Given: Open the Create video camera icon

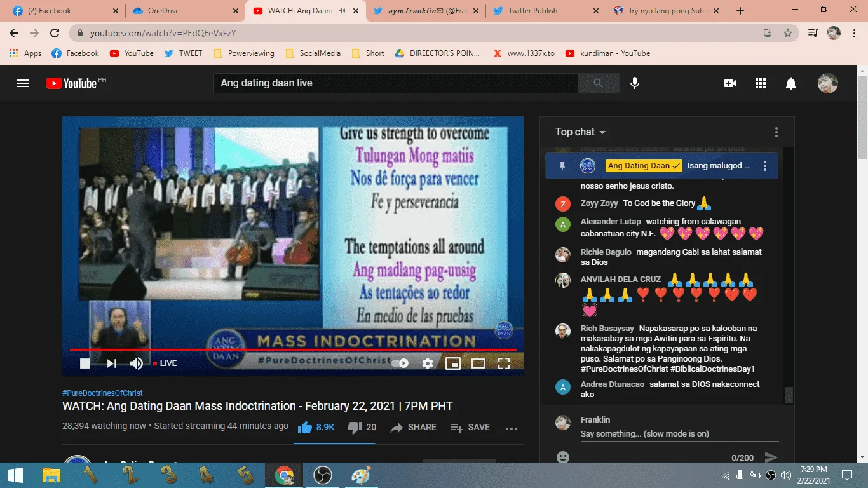Looking at the screenshot, I should [730, 83].
